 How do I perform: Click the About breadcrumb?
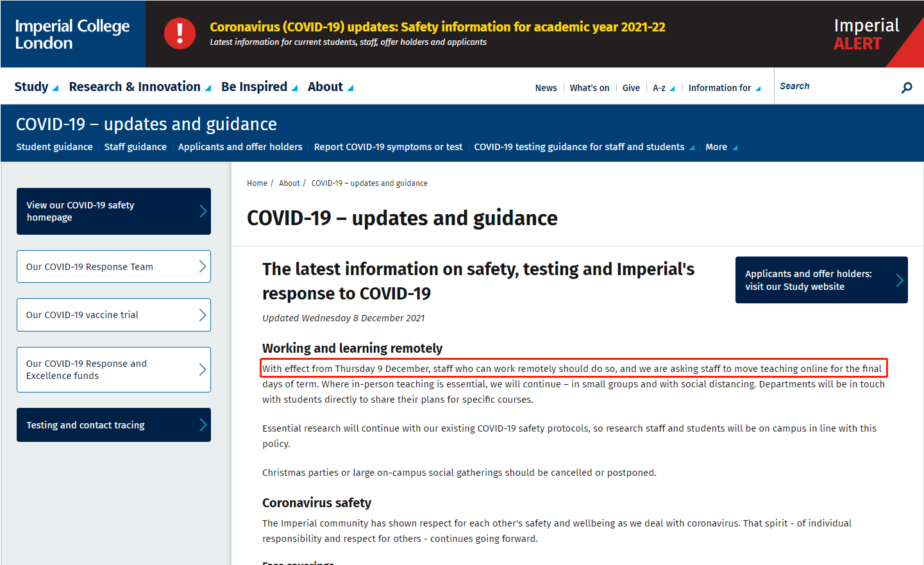pyautogui.click(x=289, y=183)
